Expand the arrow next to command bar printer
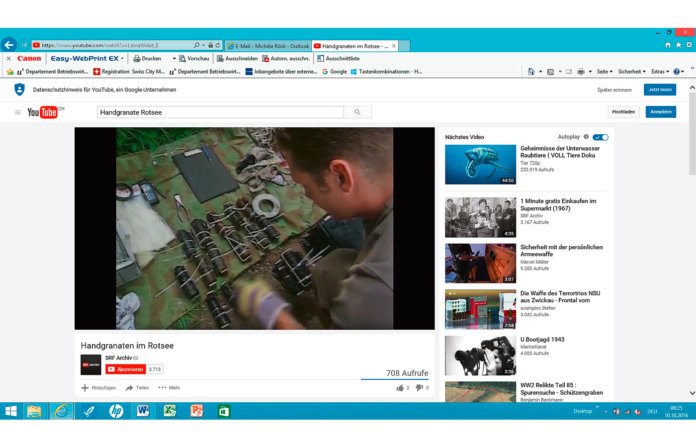Screen dimensions: 696x447 [x=590, y=71]
